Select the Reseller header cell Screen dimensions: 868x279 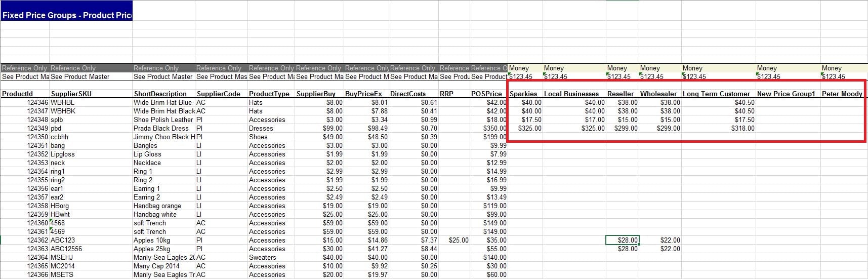623,94
